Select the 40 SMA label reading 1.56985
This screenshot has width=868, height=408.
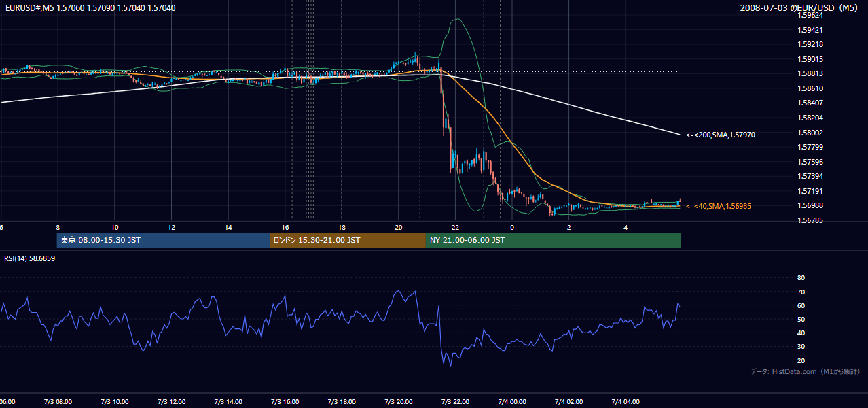(x=719, y=206)
